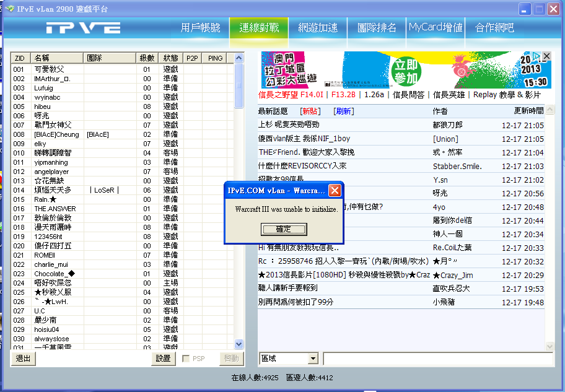The height and width of the screenshot is (392, 565).
Task: Click the 設置 button
Action: tap(163, 358)
